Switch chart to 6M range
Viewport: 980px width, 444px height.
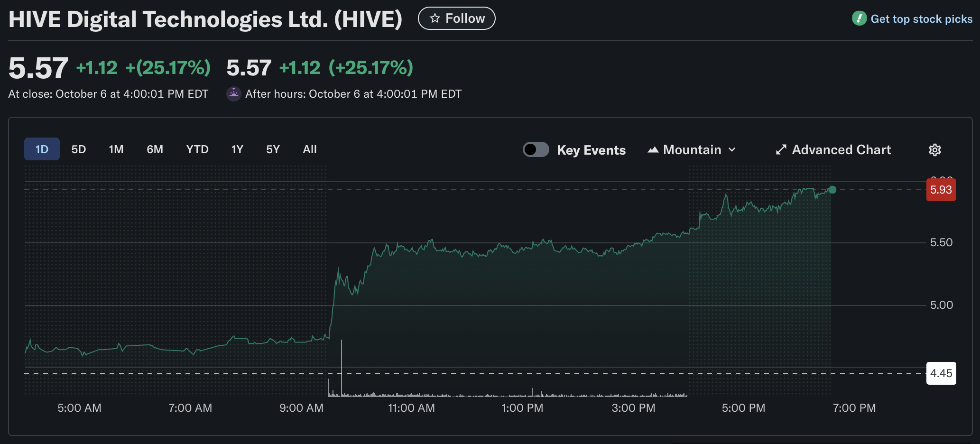pos(155,149)
